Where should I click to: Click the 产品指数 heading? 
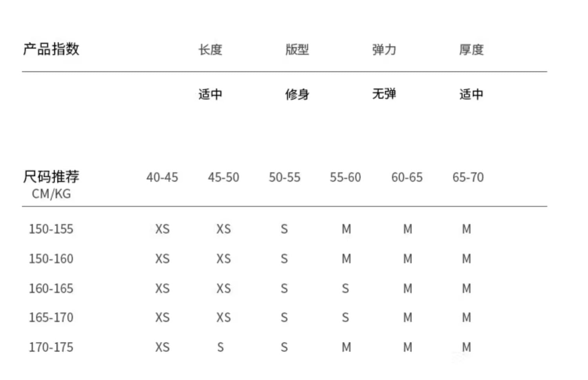tap(51, 49)
